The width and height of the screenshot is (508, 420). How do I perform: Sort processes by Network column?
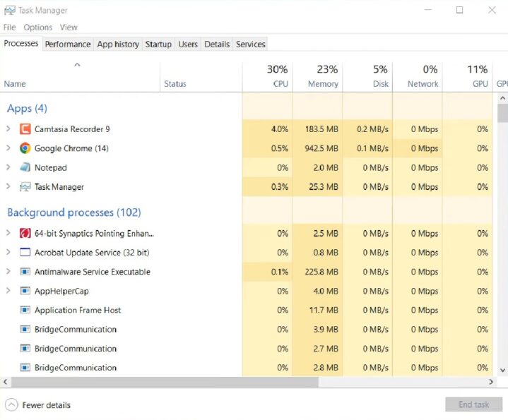(418, 77)
